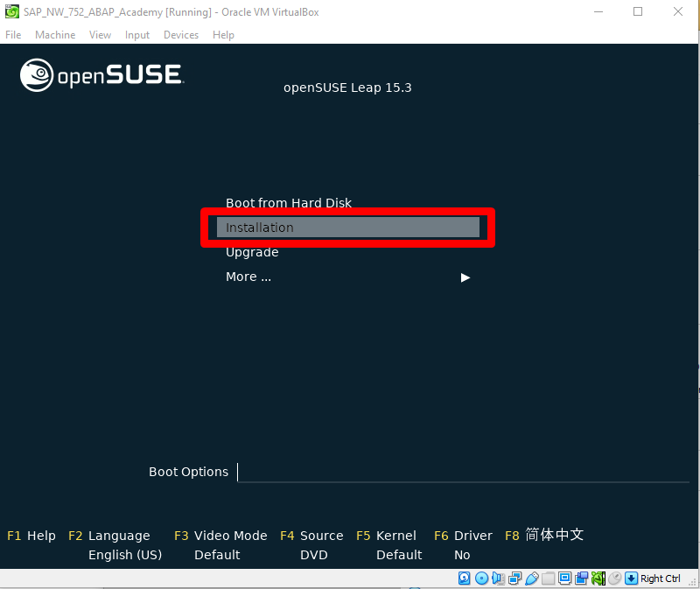Click the Default value under Kernel

coord(399,555)
